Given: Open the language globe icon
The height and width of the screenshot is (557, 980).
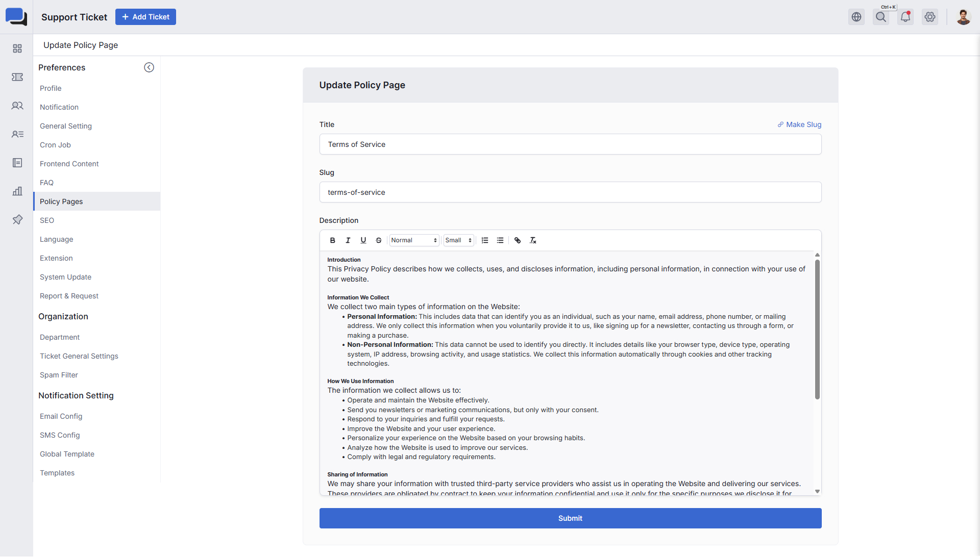Looking at the screenshot, I should [856, 17].
